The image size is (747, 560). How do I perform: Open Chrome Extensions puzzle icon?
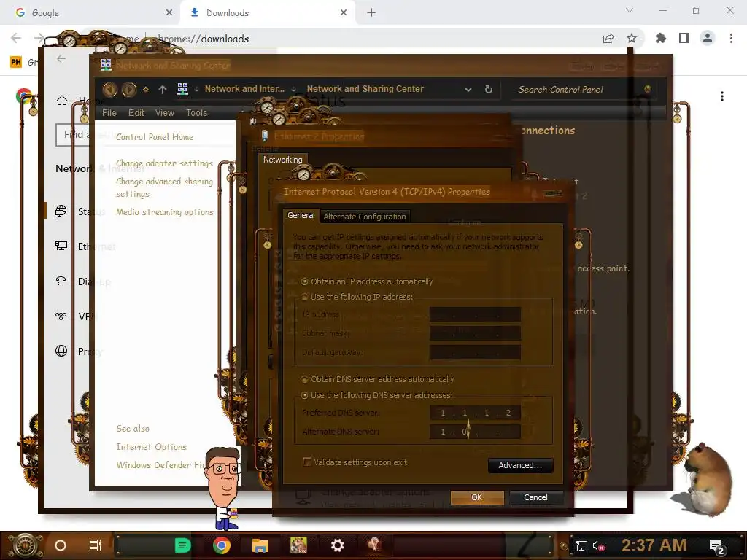(661, 38)
